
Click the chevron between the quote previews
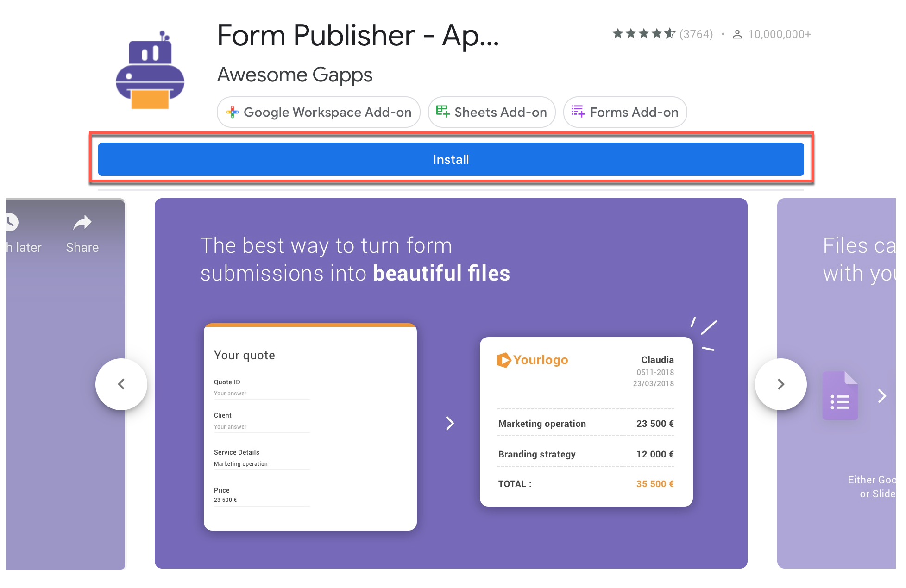click(x=450, y=423)
